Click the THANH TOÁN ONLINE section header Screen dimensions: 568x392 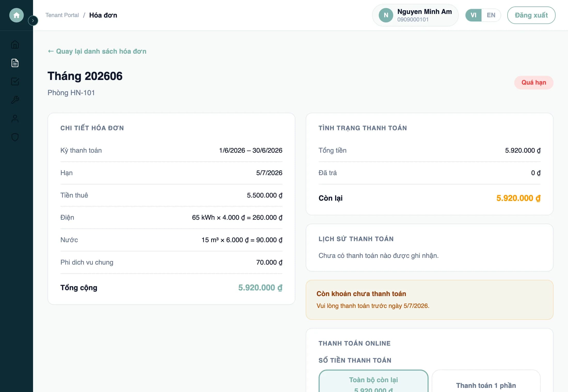click(354, 343)
